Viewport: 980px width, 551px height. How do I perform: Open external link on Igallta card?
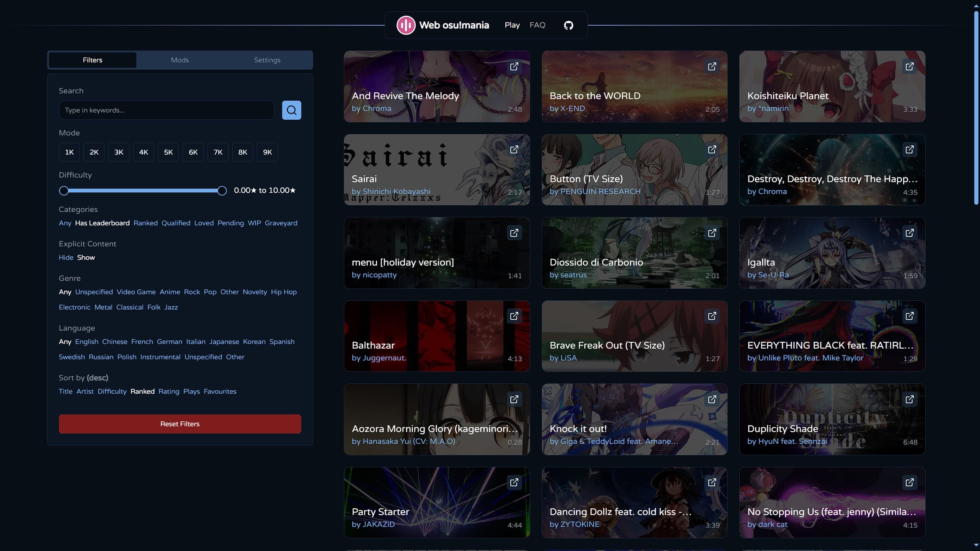pyautogui.click(x=910, y=233)
